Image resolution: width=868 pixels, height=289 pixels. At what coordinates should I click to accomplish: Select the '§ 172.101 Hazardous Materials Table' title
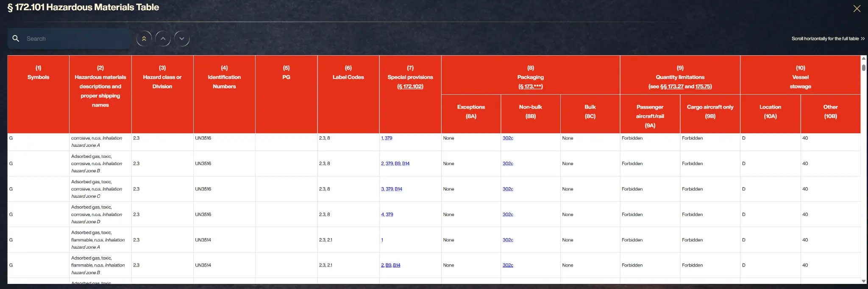[x=83, y=7]
